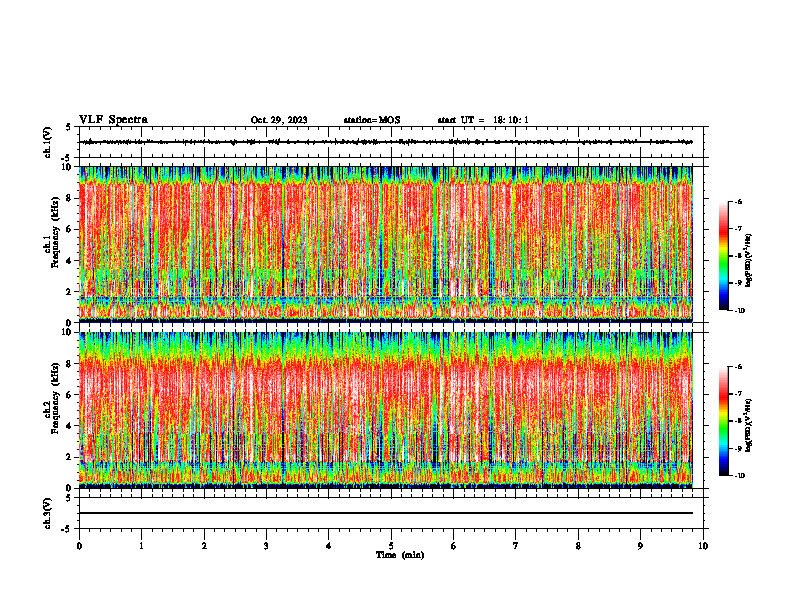792x612 pixels.
Task: Click the "-6" label on ch.1 color bar
Action: [738, 202]
